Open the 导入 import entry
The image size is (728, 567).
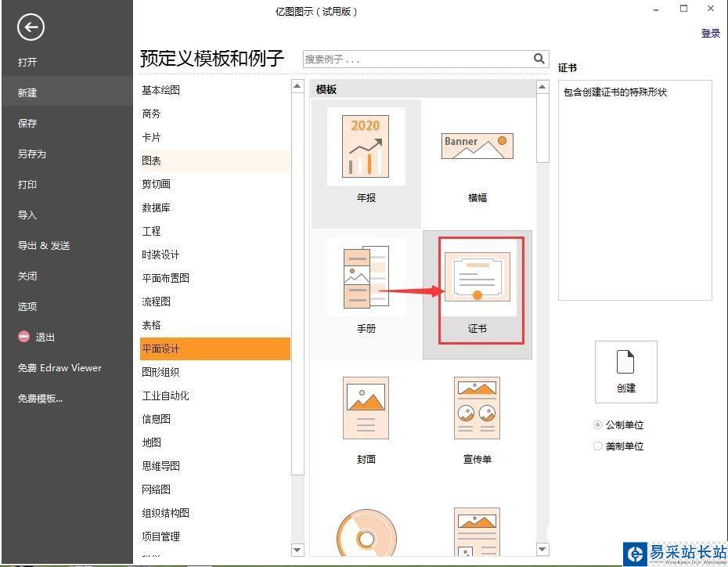[x=28, y=215]
